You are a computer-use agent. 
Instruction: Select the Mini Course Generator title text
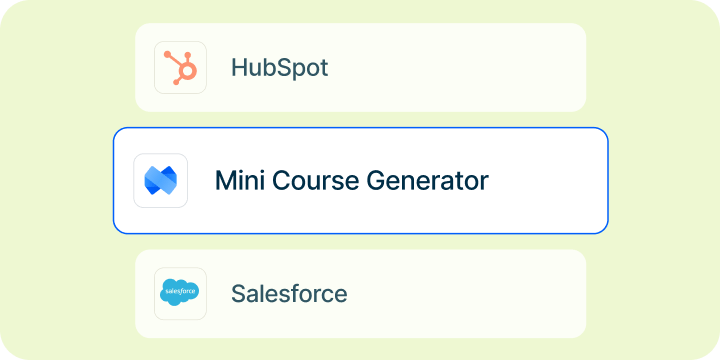tap(352, 180)
